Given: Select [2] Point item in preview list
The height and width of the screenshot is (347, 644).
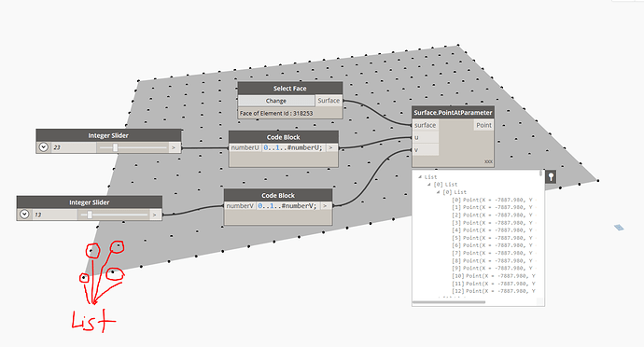Looking at the screenshot, I should tap(494, 215).
